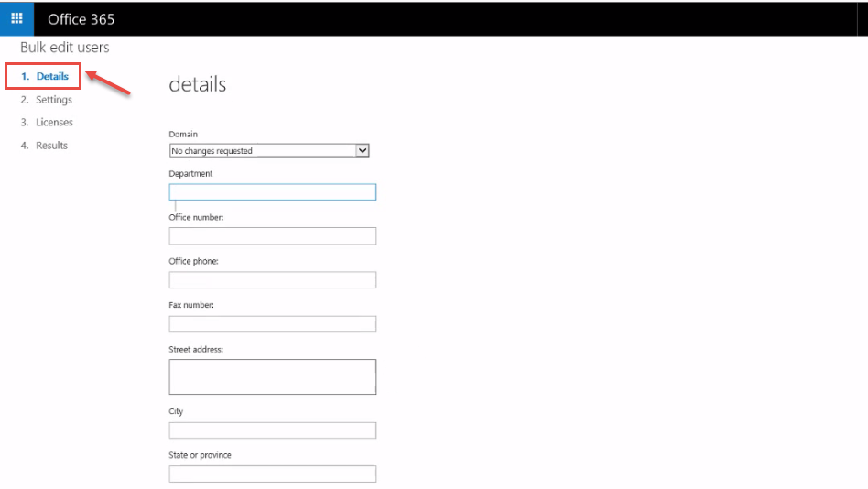
Task: Go to the Settings step
Action: click(x=47, y=100)
